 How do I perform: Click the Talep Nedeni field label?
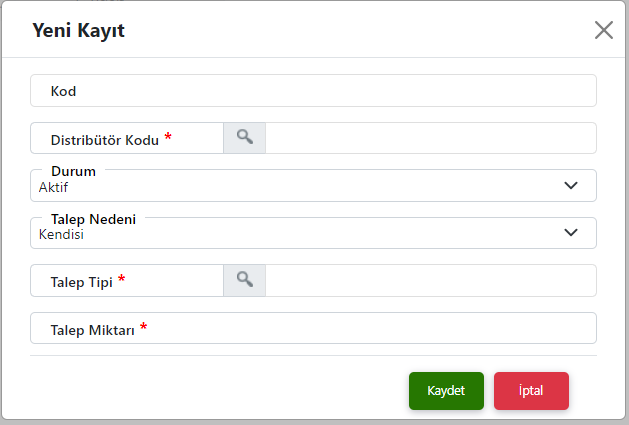[x=93, y=219]
